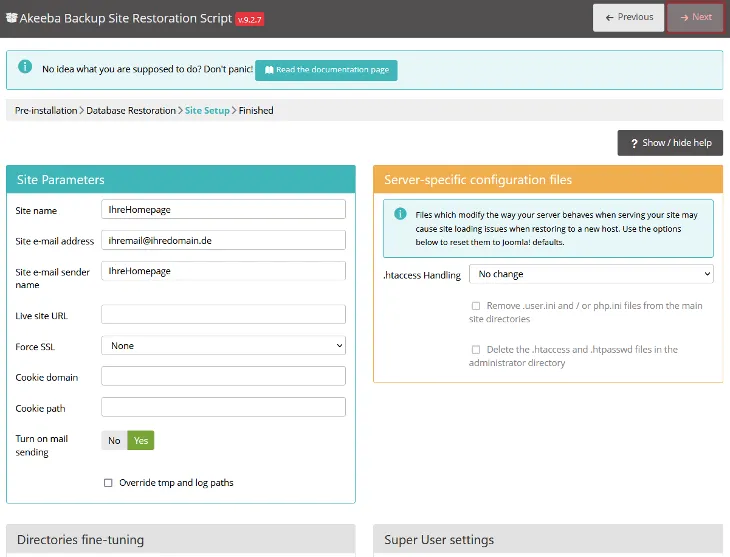
Task: Click the info icon in server configuration notice
Action: 400,214
